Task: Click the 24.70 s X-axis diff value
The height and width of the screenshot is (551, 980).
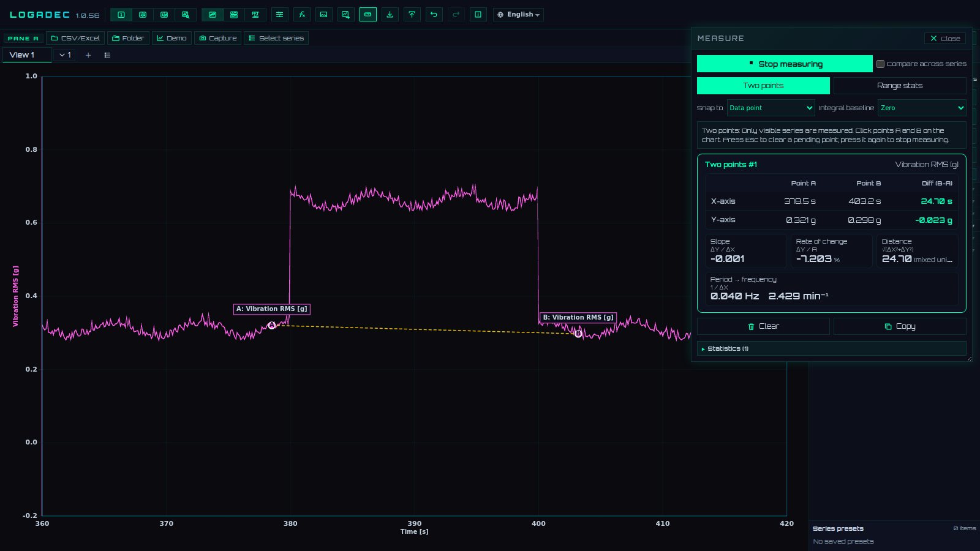Action: point(937,201)
